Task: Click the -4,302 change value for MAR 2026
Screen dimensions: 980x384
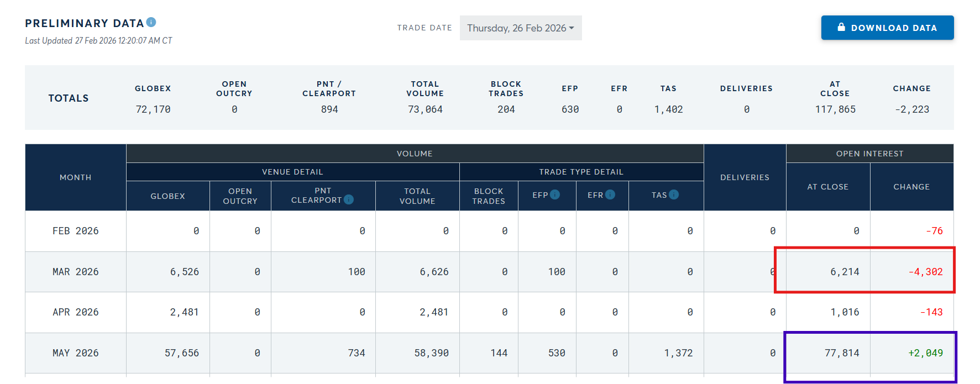Action: point(925,272)
